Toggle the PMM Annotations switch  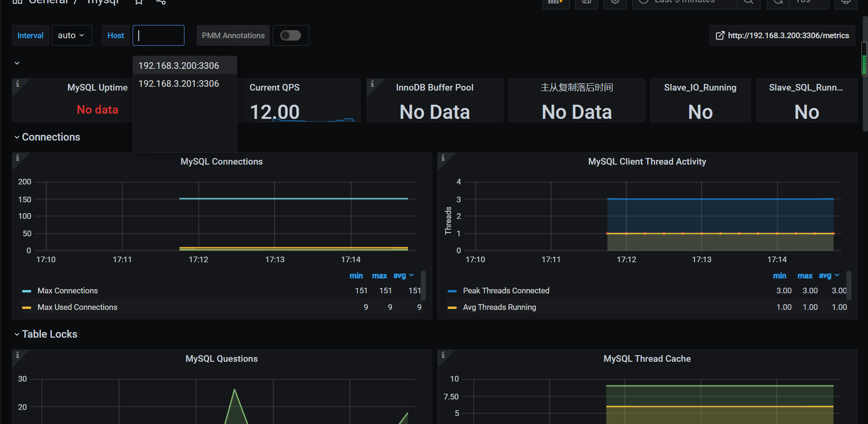[291, 35]
